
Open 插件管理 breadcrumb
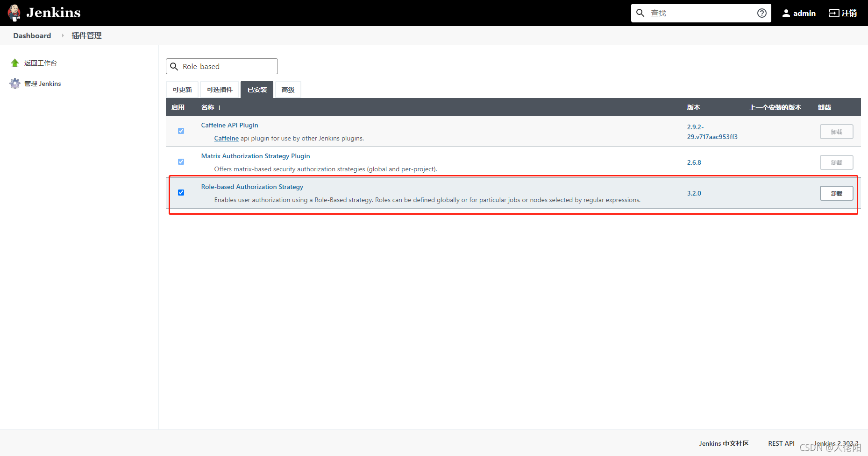pos(86,35)
